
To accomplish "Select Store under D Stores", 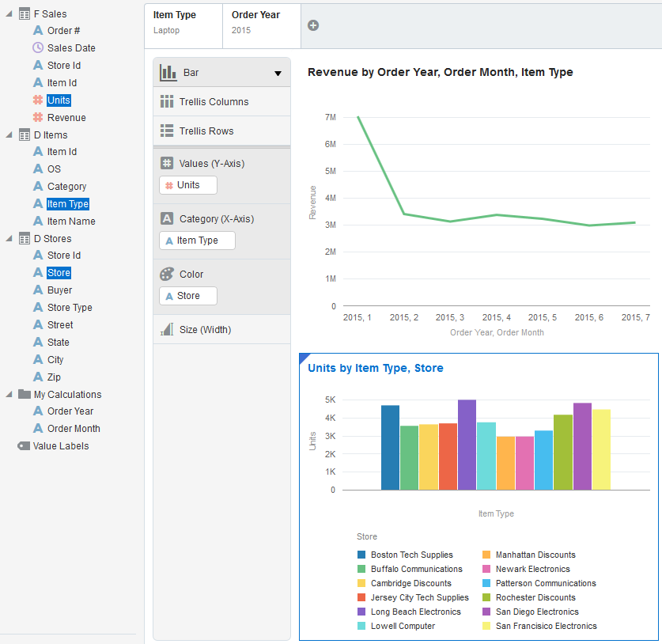I will coord(59,273).
